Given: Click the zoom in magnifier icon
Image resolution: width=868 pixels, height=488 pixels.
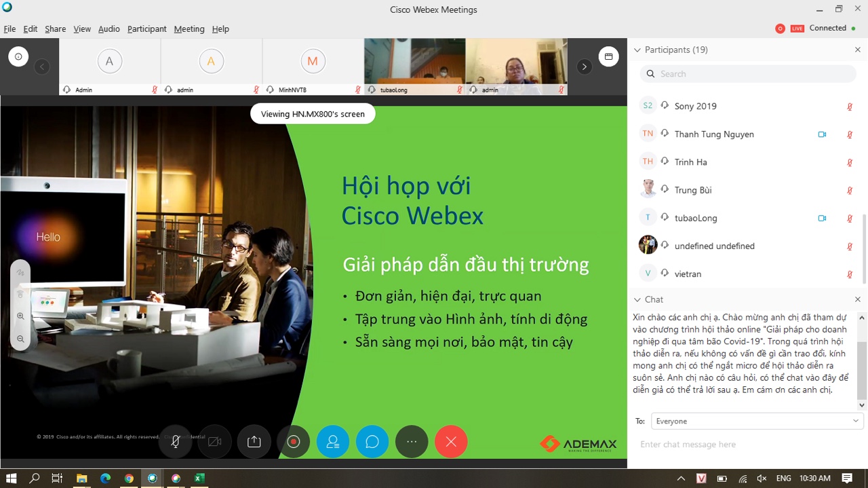Looking at the screenshot, I should [x=20, y=316].
